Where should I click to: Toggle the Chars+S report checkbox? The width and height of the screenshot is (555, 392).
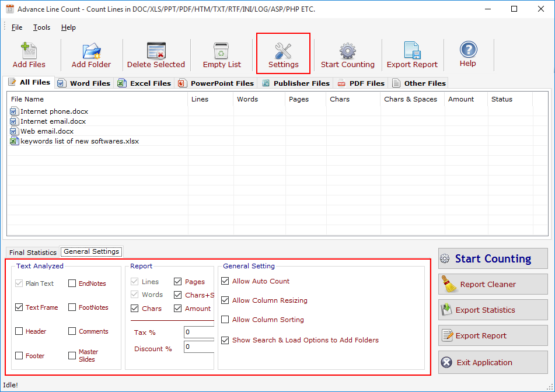click(177, 295)
